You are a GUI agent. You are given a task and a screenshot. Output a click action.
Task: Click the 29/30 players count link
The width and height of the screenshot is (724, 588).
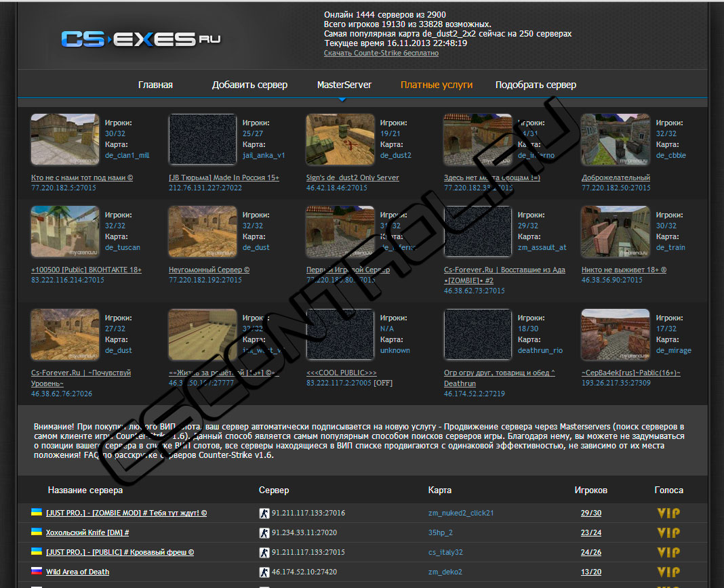pyautogui.click(x=590, y=513)
